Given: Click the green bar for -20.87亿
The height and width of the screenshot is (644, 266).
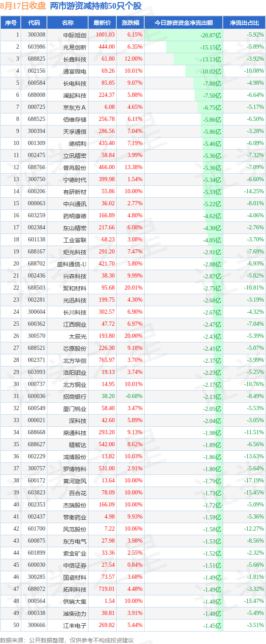Looking at the screenshot, I should click(x=184, y=35).
